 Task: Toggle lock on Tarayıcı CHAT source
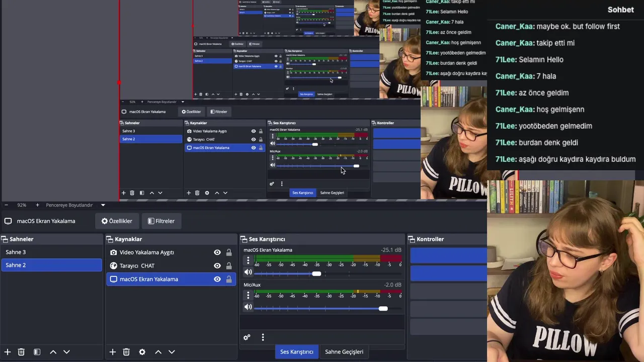[x=229, y=265]
